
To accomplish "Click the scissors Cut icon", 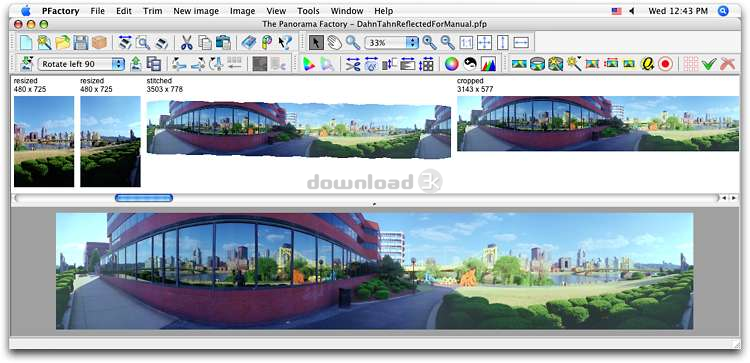I will [187, 43].
